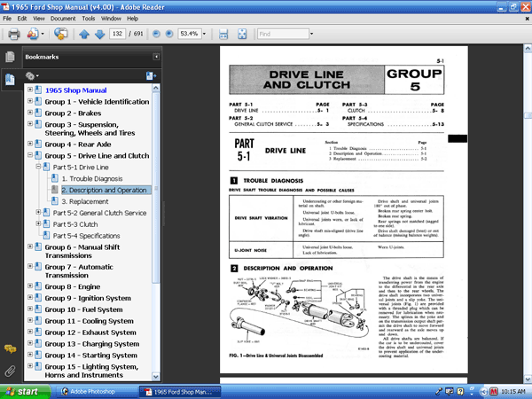The image size is (532, 399).
Task: Click the Find search box
Action: [x=283, y=34]
